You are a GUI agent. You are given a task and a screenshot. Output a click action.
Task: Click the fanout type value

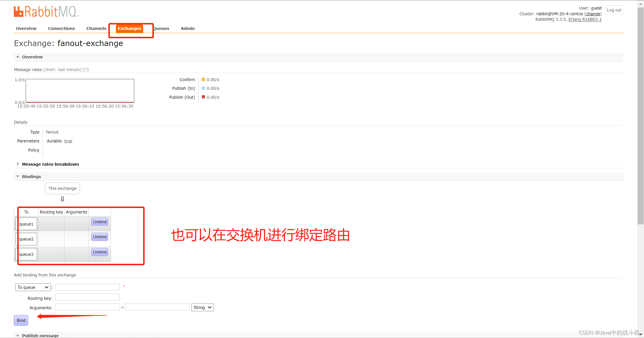(52, 132)
